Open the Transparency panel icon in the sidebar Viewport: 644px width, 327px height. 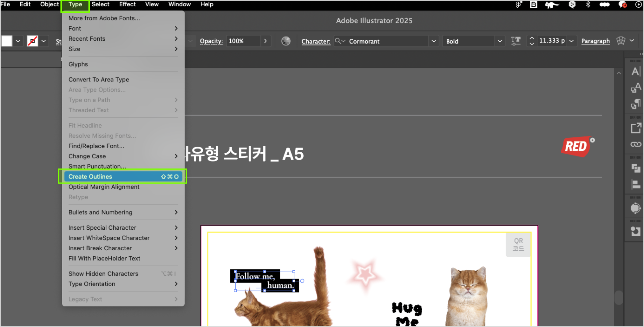coord(635,168)
